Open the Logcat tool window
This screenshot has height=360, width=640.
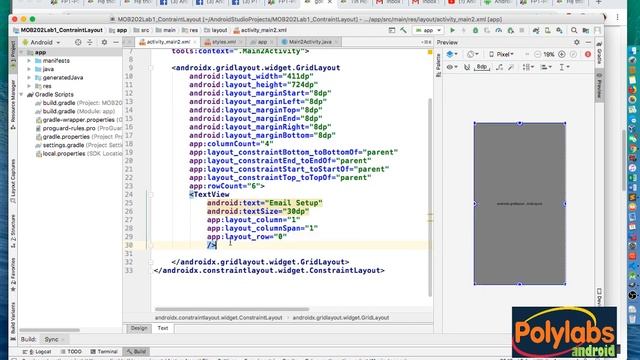click(x=37, y=351)
